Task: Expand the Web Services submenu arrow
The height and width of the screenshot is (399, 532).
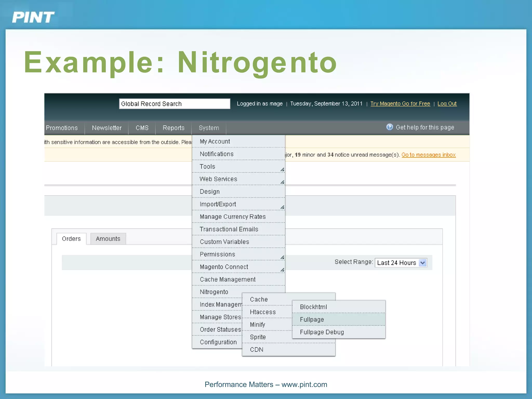Action: tap(282, 182)
